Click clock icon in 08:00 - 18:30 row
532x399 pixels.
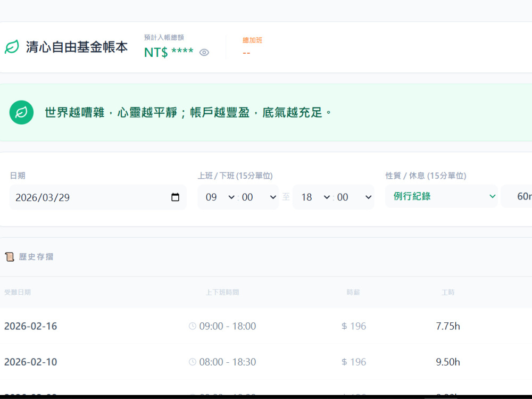[193, 362]
